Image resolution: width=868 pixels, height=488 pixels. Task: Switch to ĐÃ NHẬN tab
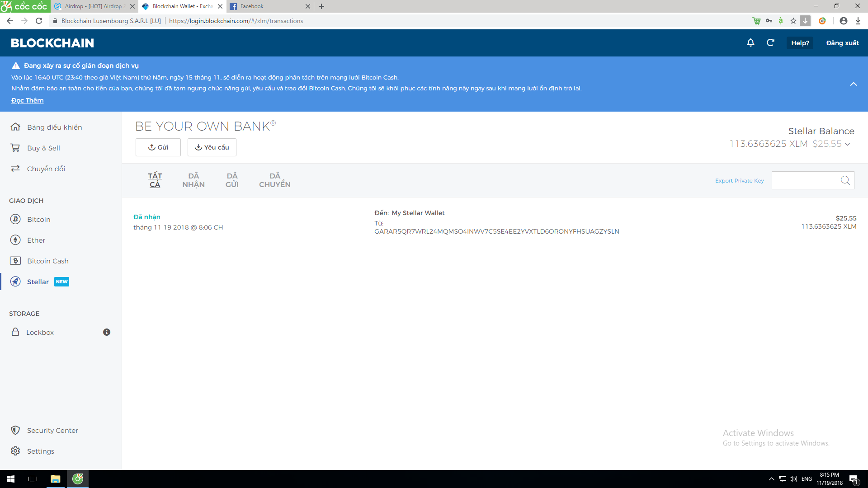click(x=193, y=180)
